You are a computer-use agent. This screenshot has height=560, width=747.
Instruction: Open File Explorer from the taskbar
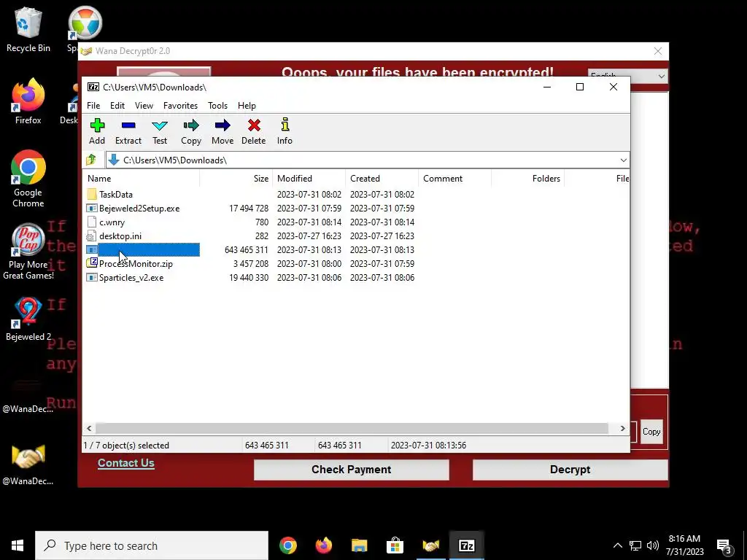tap(359, 545)
